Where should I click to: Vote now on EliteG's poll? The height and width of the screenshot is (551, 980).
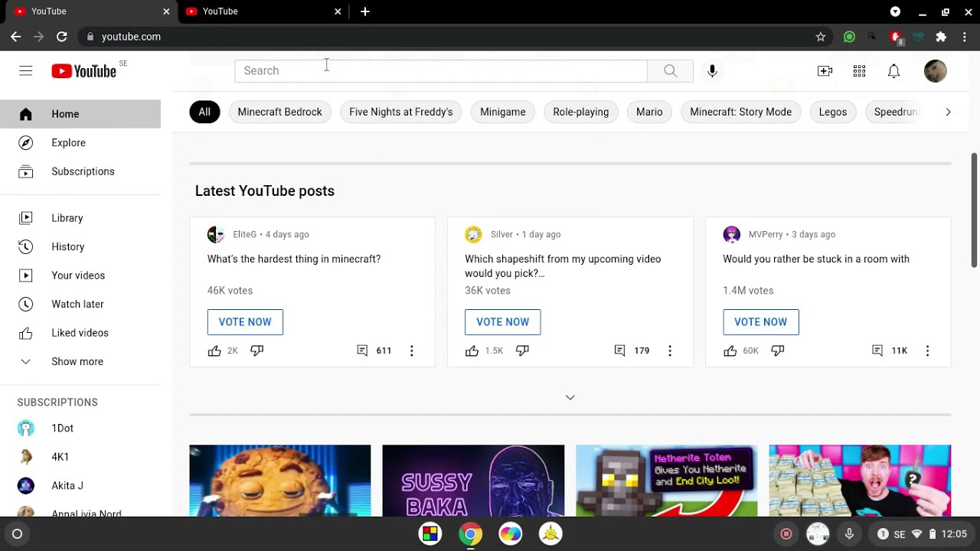[x=245, y=322]
